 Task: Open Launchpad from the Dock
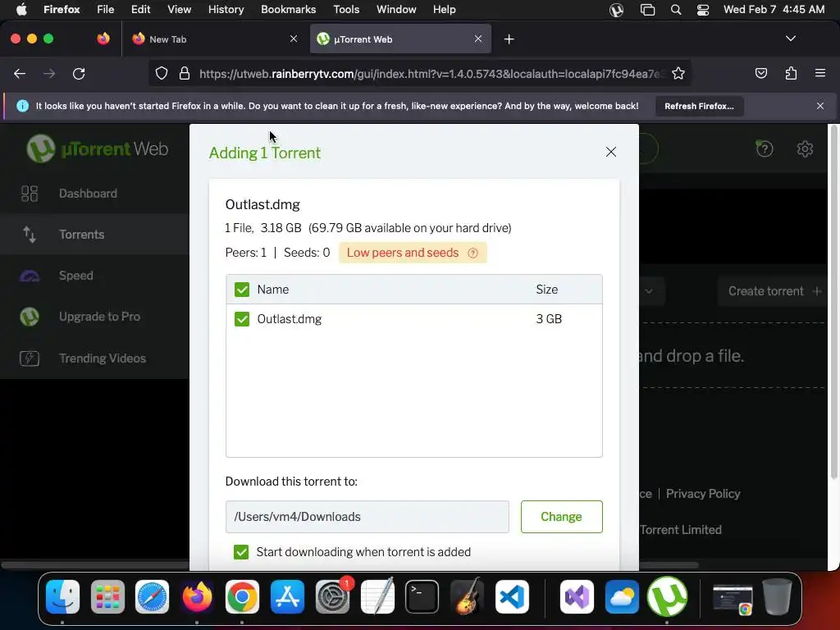pyautogui.click(x=107, y=596)
